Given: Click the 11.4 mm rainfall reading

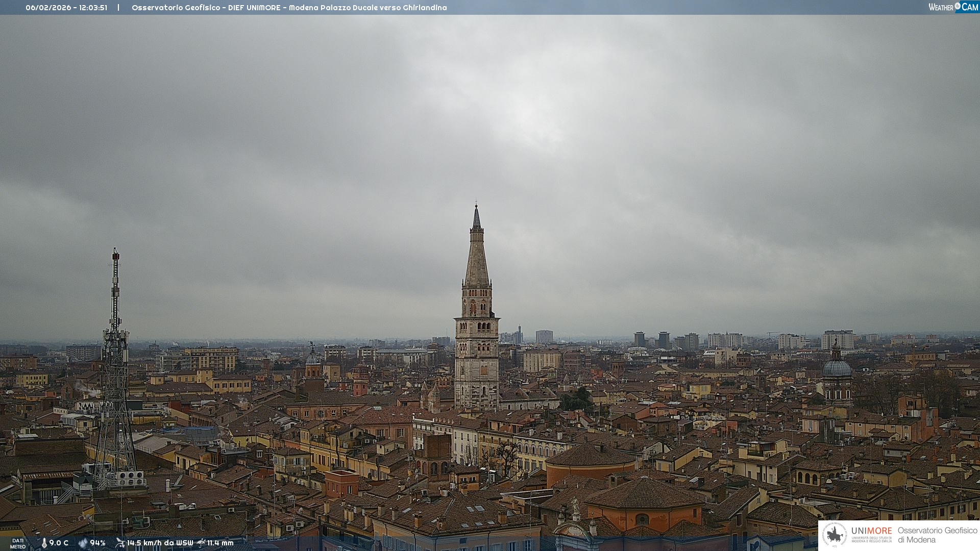Looking at the screenshot, I should tap(220, 543).
